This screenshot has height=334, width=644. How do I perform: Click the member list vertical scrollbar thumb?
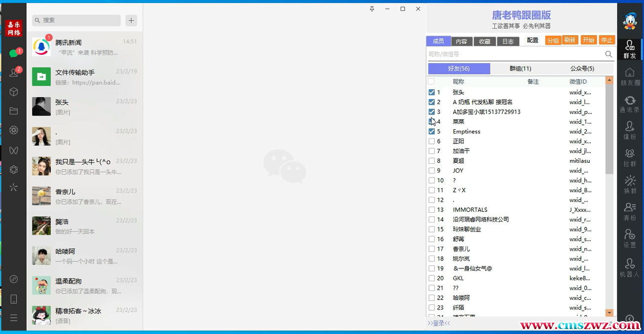coord(609,128)
